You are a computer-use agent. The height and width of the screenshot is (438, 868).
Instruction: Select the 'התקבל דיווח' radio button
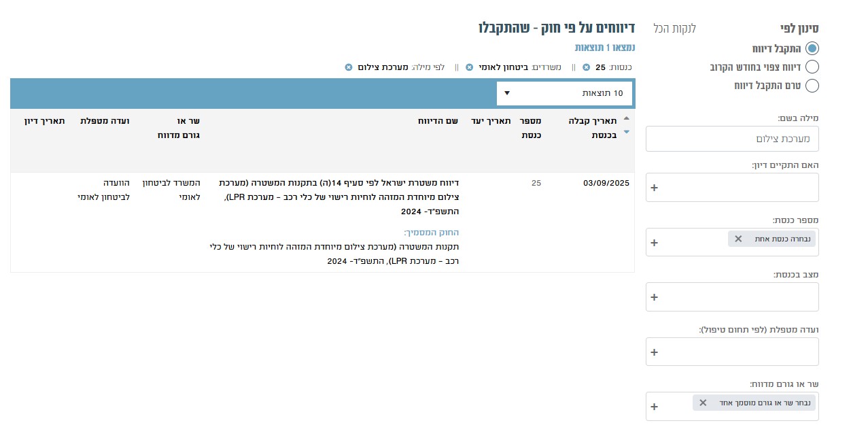(x=812, y=49)
